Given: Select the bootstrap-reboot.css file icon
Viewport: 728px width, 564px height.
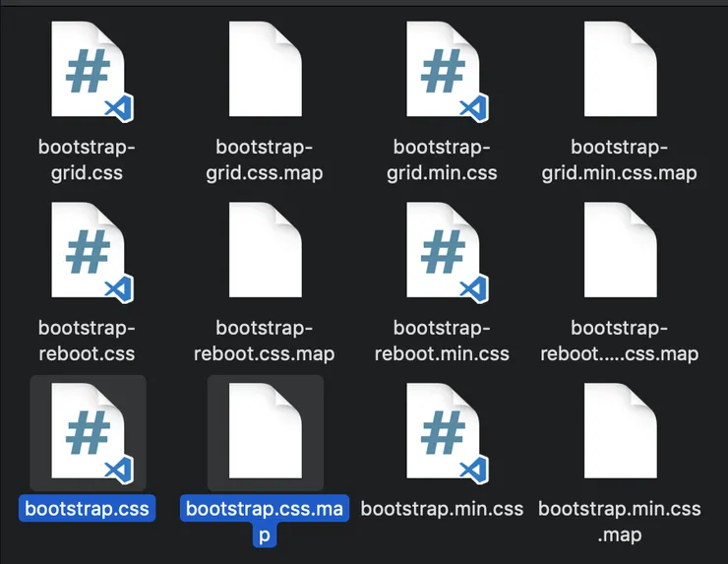Looking at the screenshot, I should pos(91,252).
